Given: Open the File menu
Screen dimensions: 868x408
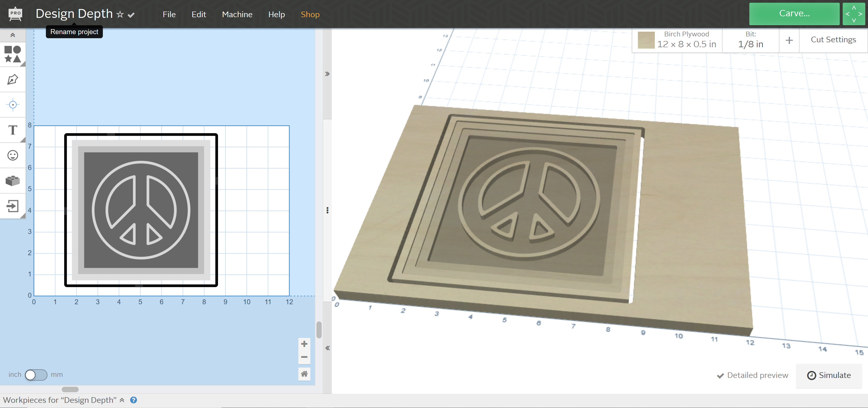Looking at the screenshot, I should 169,14.
